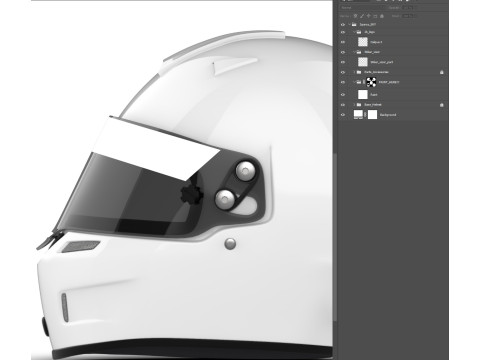Click the artboard nesting lock icon
Image resolution: width=480 pixels, height=360 pixels.
pyautogui.click(x=375, y=16)
